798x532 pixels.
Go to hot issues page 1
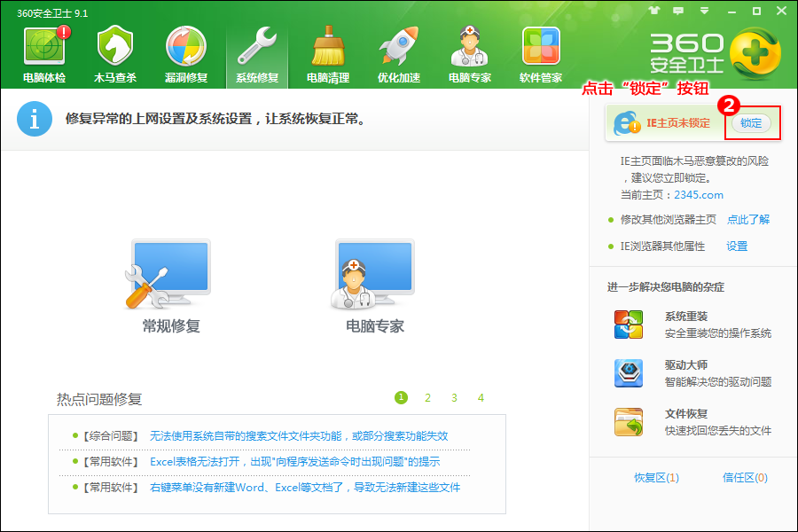click(401, 397)
